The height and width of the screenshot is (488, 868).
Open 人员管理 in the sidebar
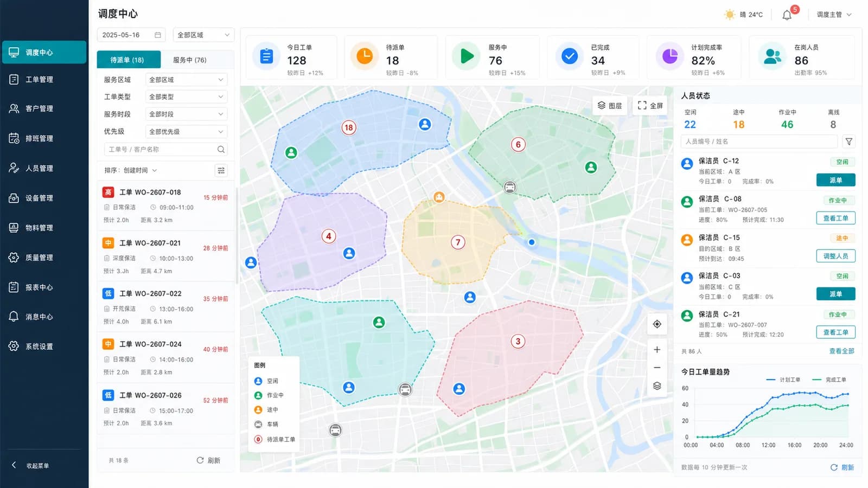(44, 168)
